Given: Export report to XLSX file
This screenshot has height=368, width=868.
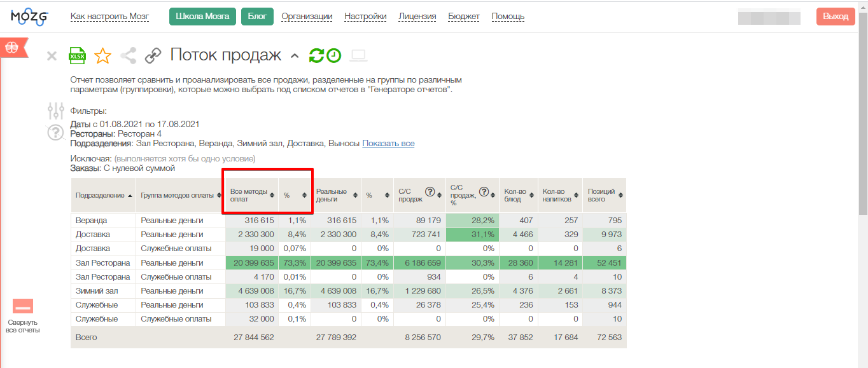Looking at the screenshot, I should click(x=78, y=56).
